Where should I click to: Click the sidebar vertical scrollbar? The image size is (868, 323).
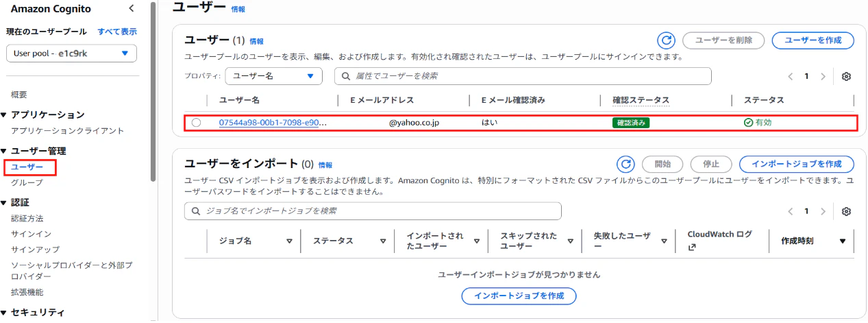153,91
